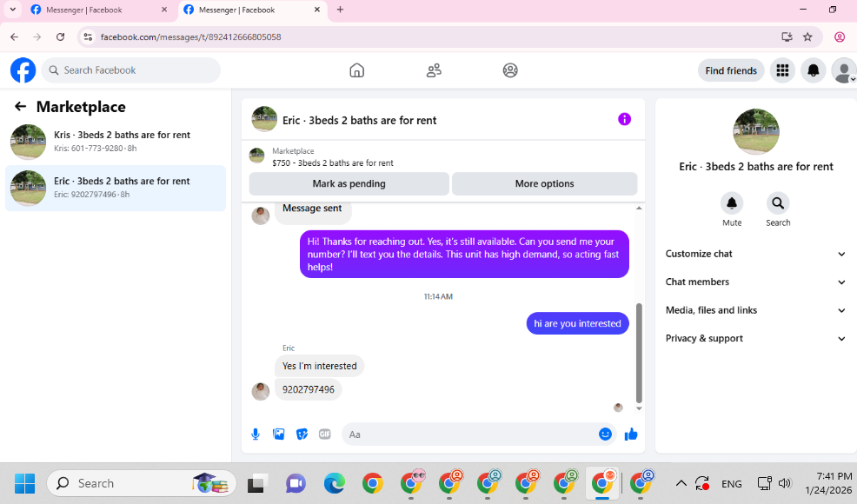
Task: Expand the Chat members section
Action: click(x=755, y=282)
